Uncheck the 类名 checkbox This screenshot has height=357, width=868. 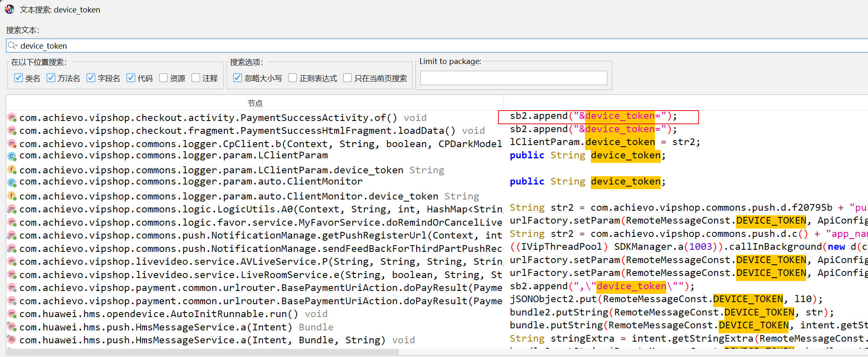[18, 78]
